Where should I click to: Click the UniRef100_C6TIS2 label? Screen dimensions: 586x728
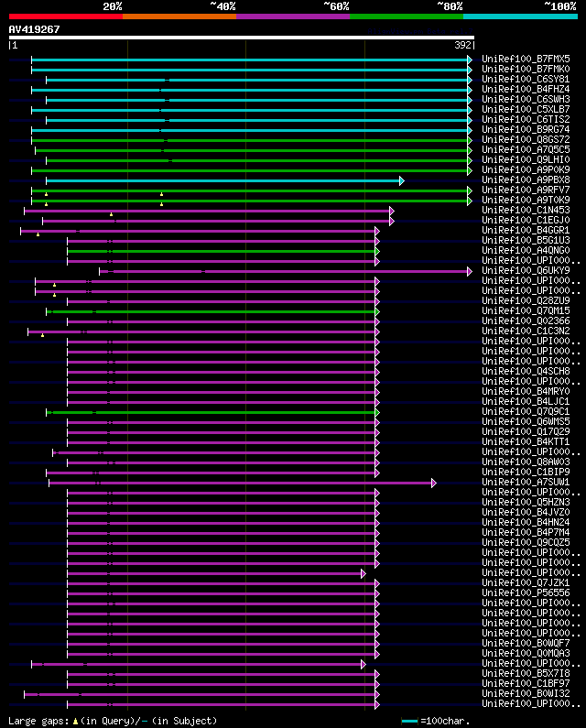click(x=526, y=119)
